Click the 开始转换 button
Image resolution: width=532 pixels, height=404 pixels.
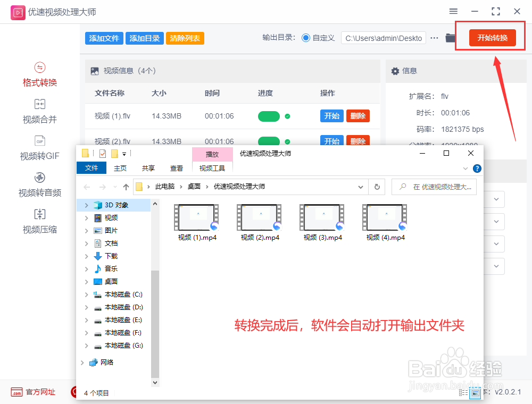point(492,38)
